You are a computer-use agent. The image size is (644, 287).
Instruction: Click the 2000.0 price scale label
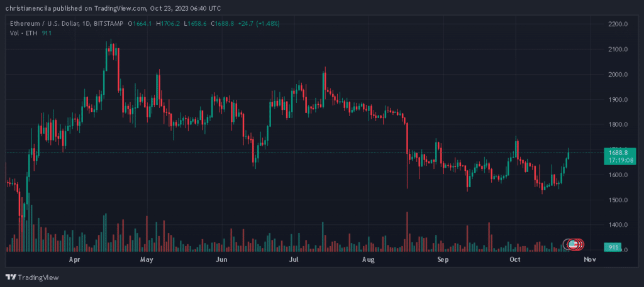pyautogui.click(x=618, y=74)
